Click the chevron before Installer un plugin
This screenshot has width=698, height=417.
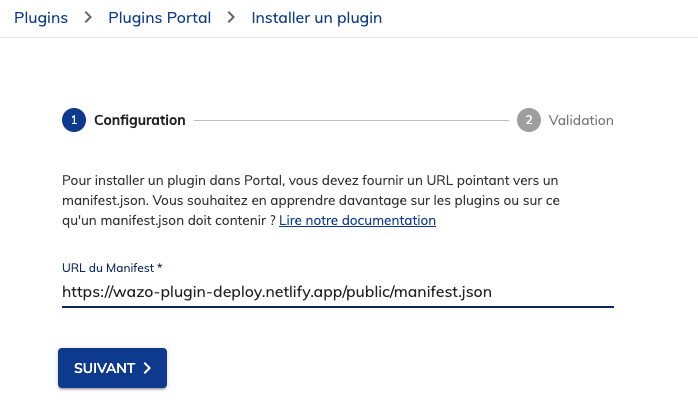click(231, 18)
